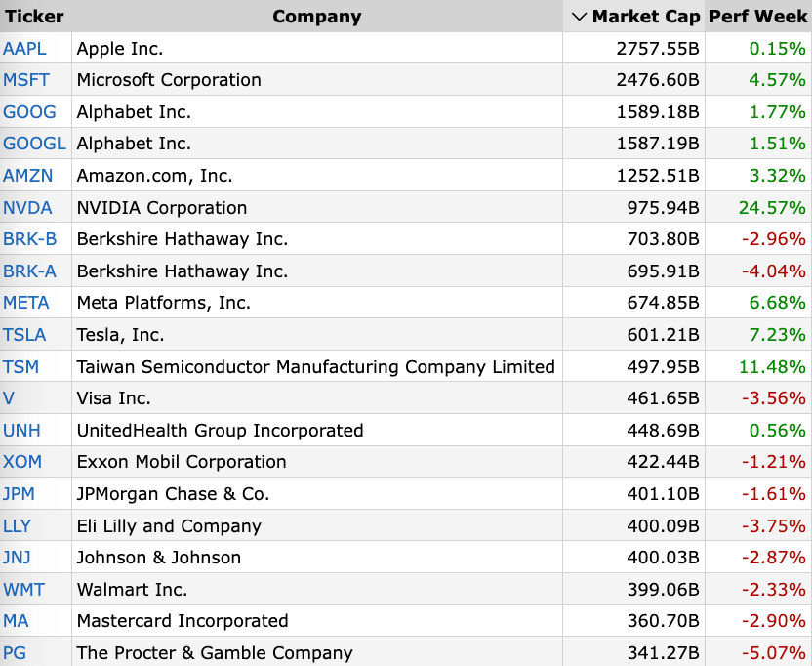Click the META ticker link
Image resolution: width=812 pixels, height=666 pixels.
26,303
